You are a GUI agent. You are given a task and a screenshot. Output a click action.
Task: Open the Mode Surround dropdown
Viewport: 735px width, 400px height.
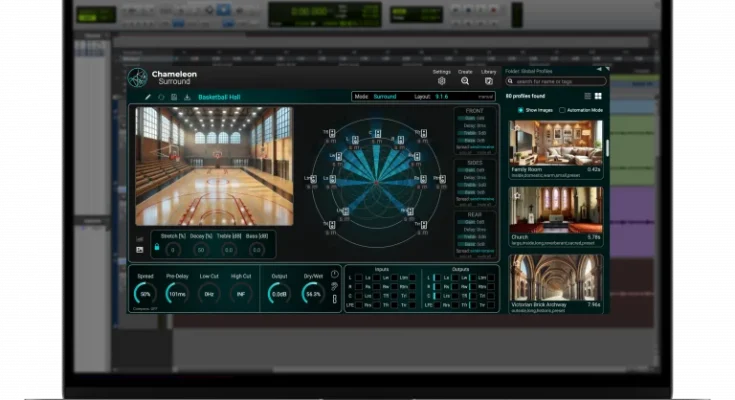(383, 97)
